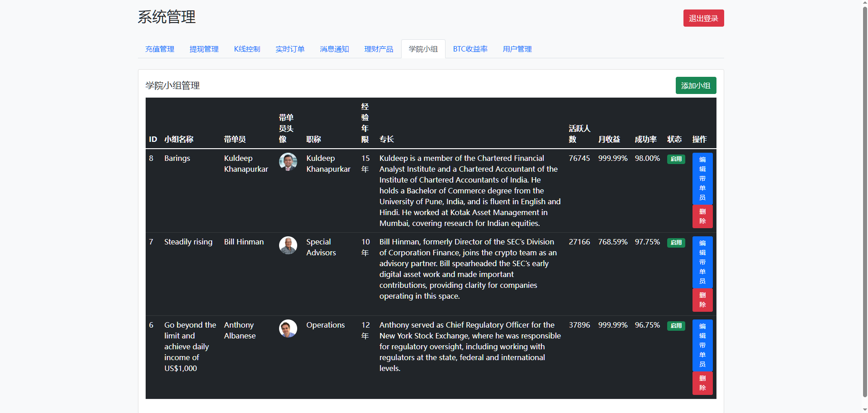Edit the Barings group trader
The height and width of the screenshot is (413, 868).
click(702, 178)
